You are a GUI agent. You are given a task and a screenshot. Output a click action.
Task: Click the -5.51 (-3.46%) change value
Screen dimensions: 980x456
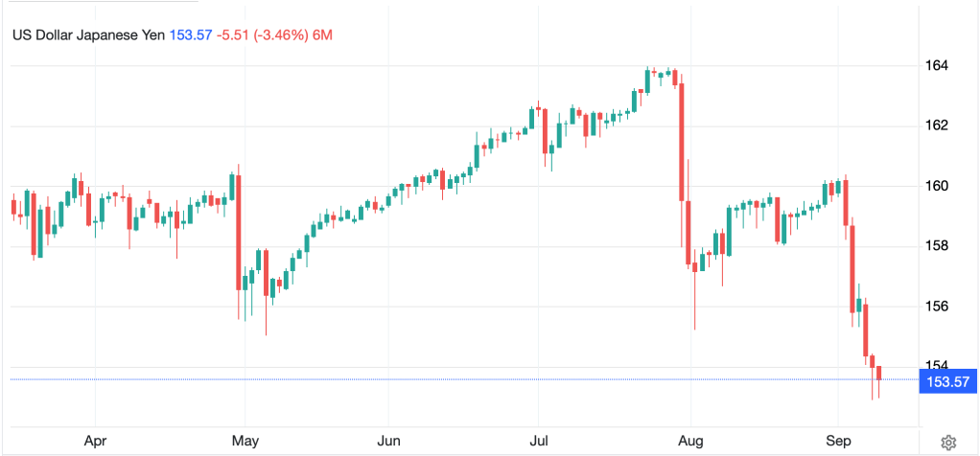tap(263, 35)
